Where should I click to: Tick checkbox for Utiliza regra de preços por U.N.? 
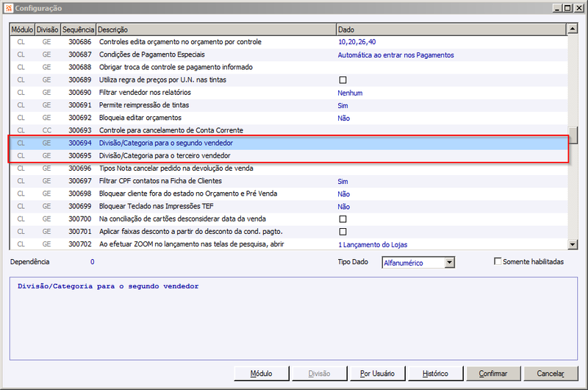point(343,80)
